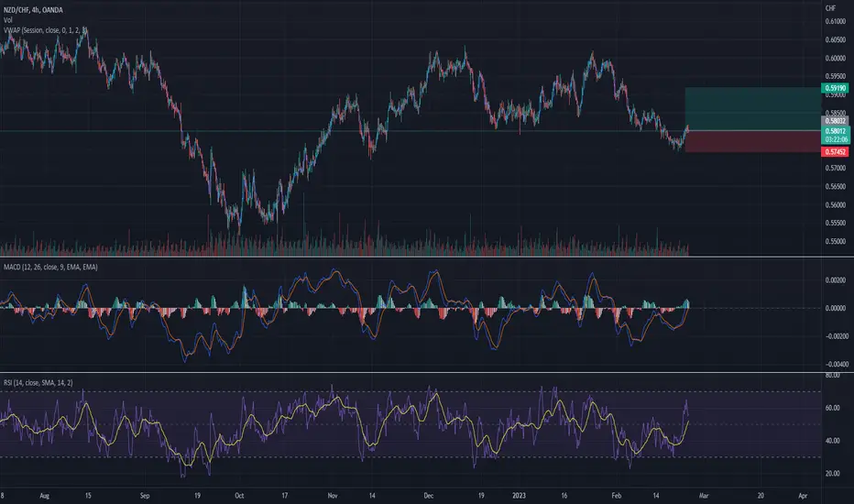Select the VWAP indicator legend
This screenshot has height=504, width=854.
click(45, 30)
